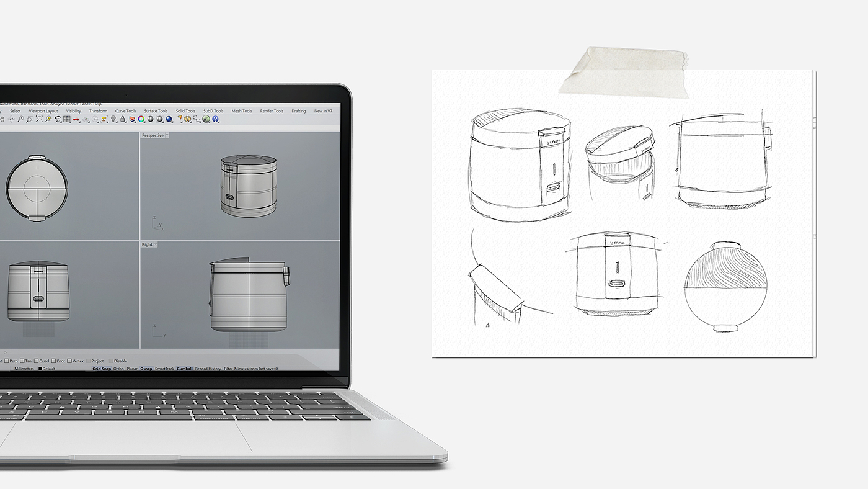This screenshot has height=489, width=868.
Task: Toggle the Osnap status bar pane
Action: [x=146, y=369]
